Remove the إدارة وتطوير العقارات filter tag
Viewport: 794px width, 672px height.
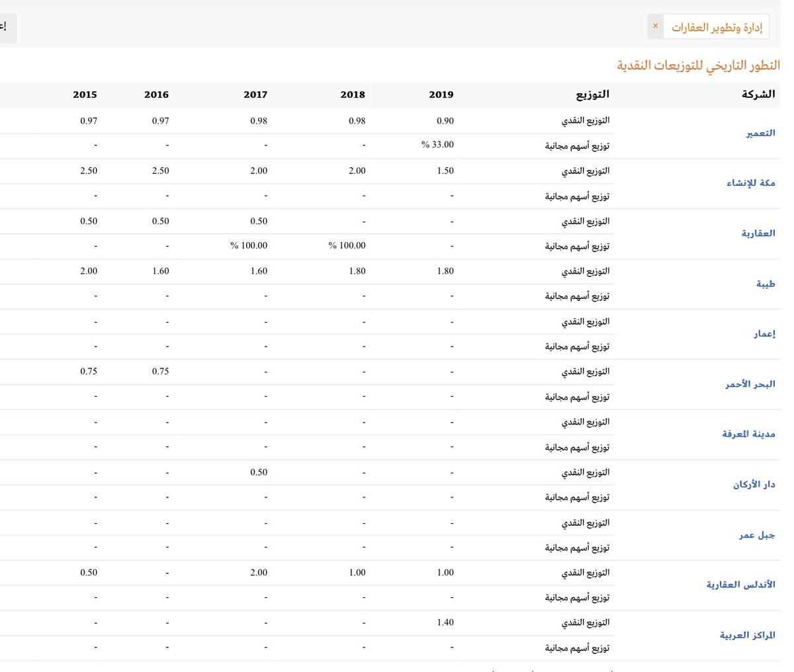(655, 26)
